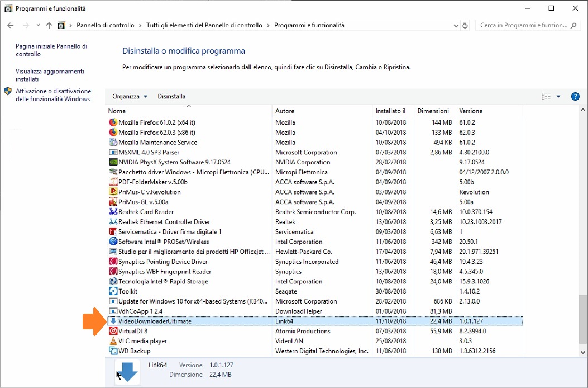This screenshot has height=388, width=588.
Task: Expand the breadcrumb chevron after Pannello di controllo
Action: 140,26
